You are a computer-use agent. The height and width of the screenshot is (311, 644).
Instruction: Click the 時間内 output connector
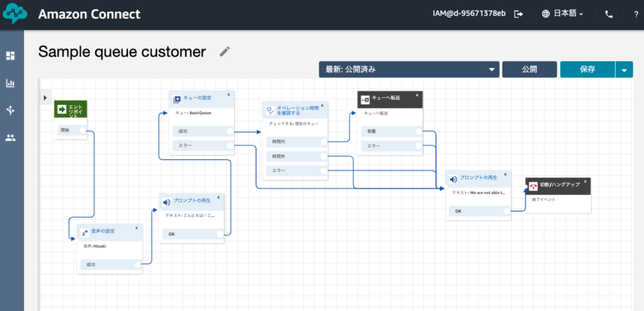[x=323, y=142]
